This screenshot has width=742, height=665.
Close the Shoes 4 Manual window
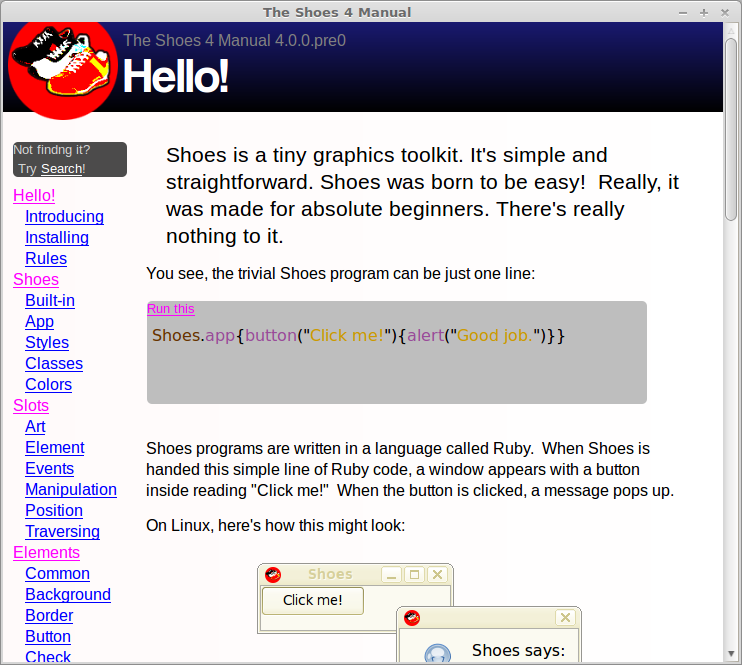tap(724, 13)
